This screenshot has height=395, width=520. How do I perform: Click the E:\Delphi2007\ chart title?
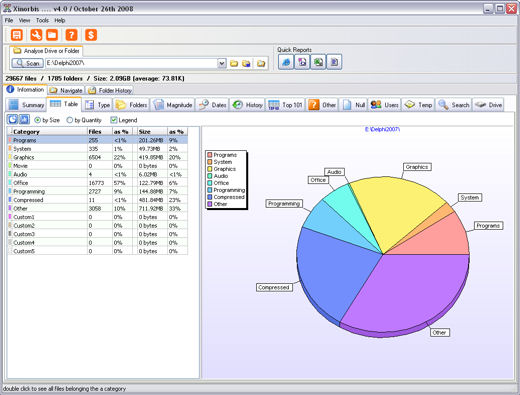382,129
